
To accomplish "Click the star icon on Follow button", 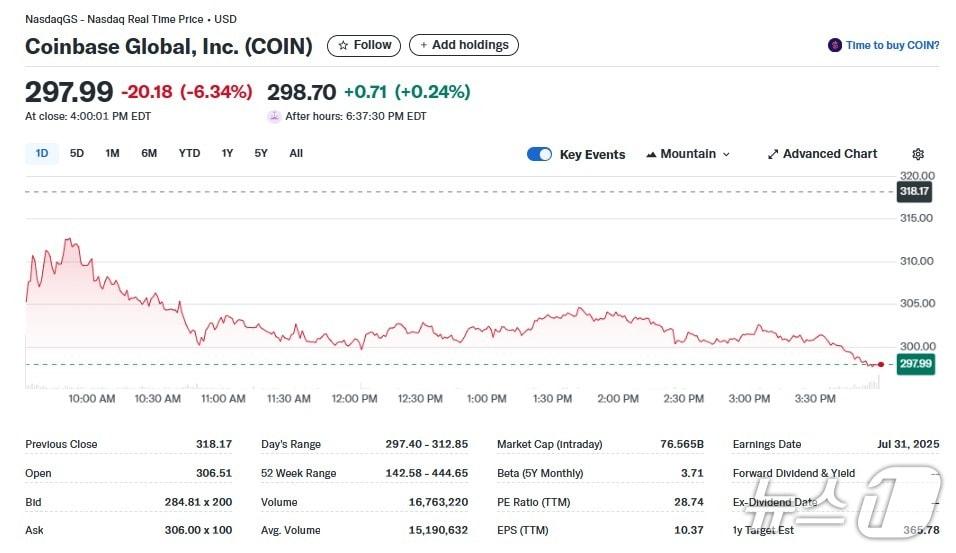I will (343, 45).
